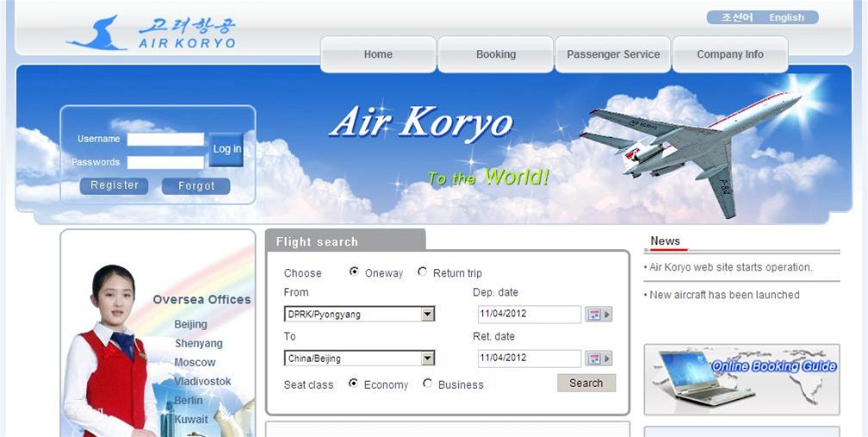This screenshot has height=437, width=868.
Task: Open the Beijing oversea office link
Action: [190, 325]
